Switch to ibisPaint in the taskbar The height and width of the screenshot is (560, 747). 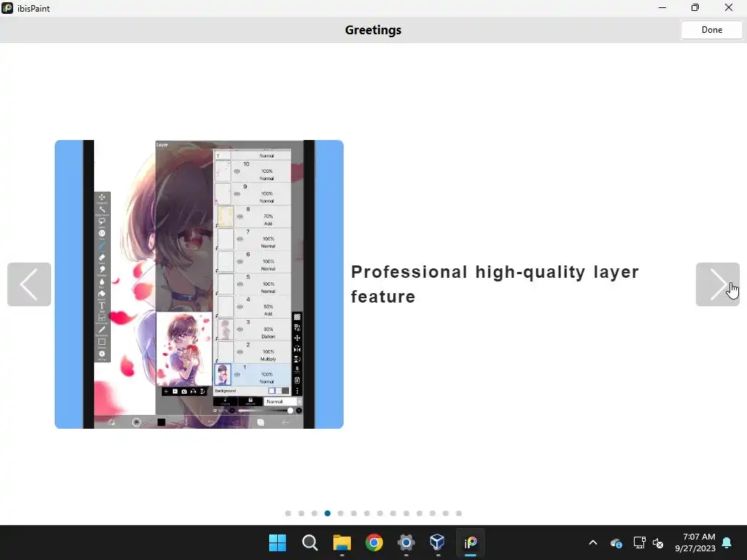click(471, 542)
